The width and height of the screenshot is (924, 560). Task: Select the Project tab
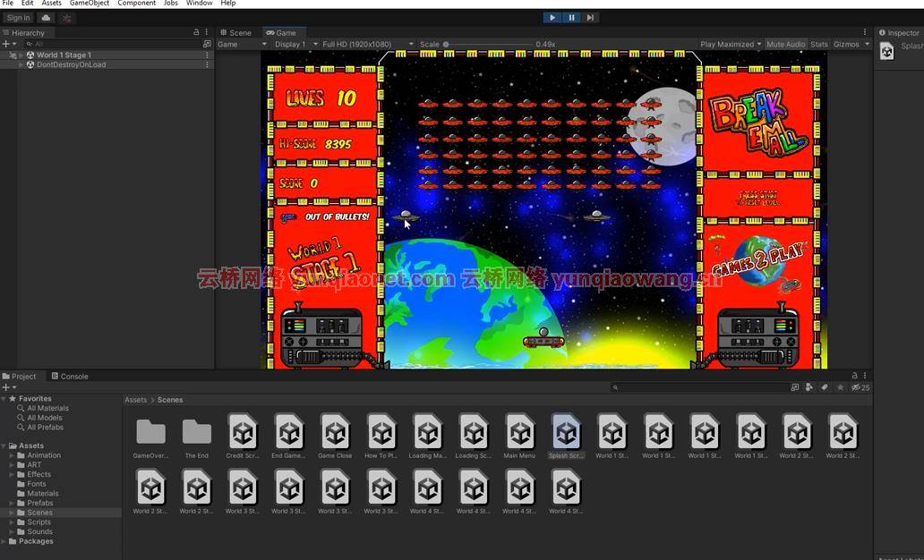tap(20, 377)
